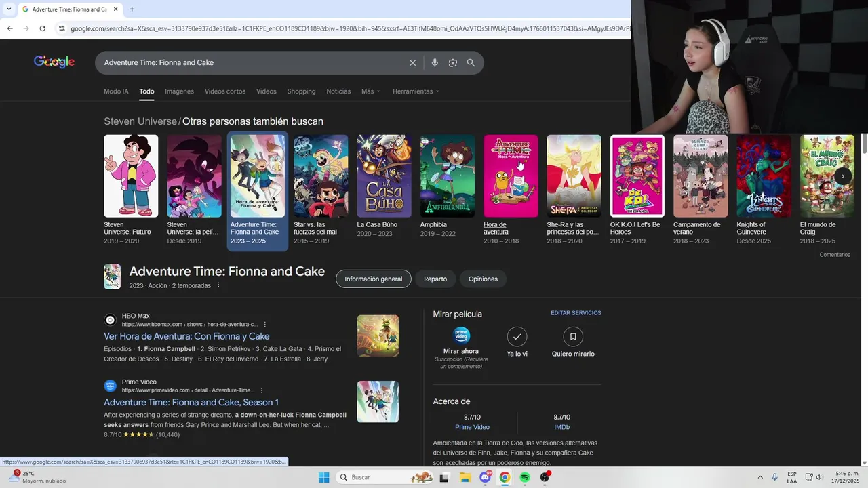The width and height of the screenshot is (868, 488).
Task: Select the 'Imágenes' search tab
Action: (179, 91)
